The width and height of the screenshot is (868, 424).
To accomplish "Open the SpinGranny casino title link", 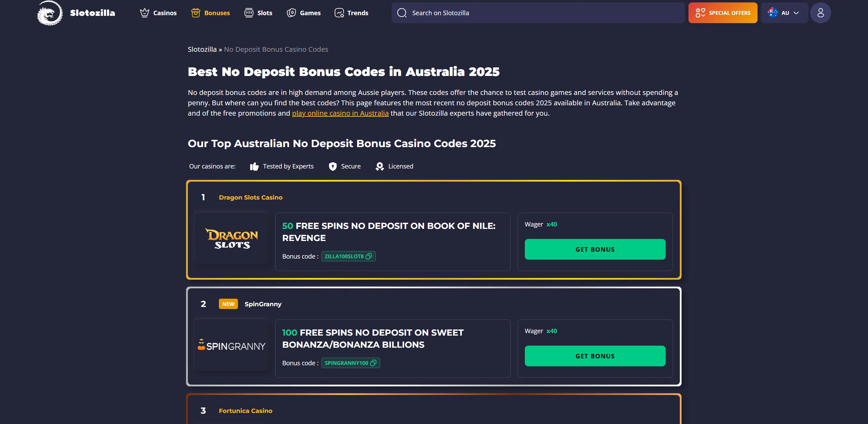I will 263,304.
